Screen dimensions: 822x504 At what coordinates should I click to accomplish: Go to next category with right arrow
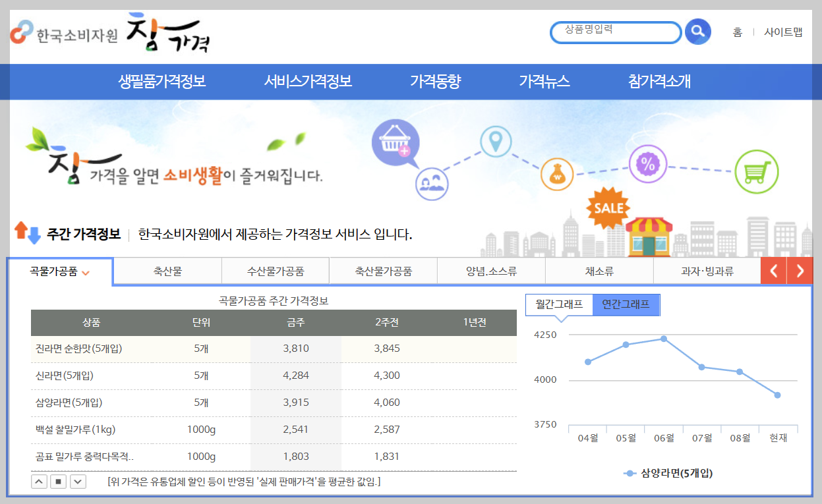(x=800, y=271)
